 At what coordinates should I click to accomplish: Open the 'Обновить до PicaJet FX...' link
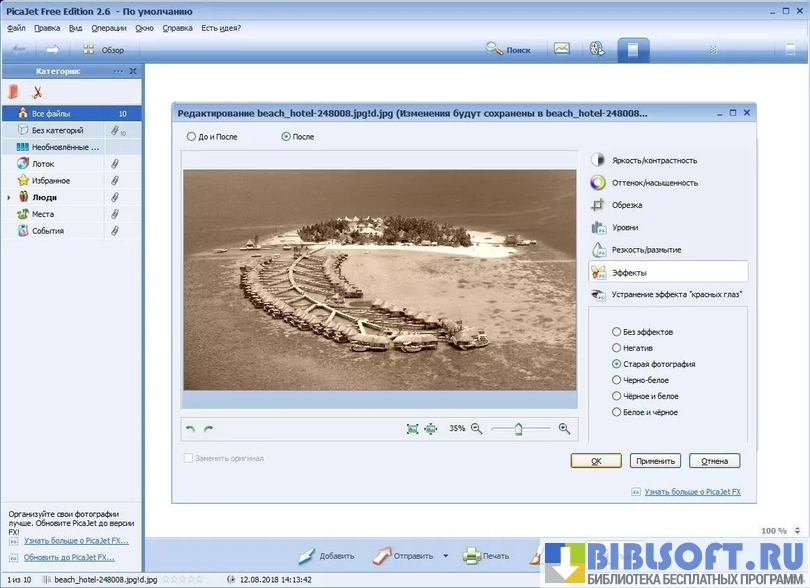tap(69, 557)
